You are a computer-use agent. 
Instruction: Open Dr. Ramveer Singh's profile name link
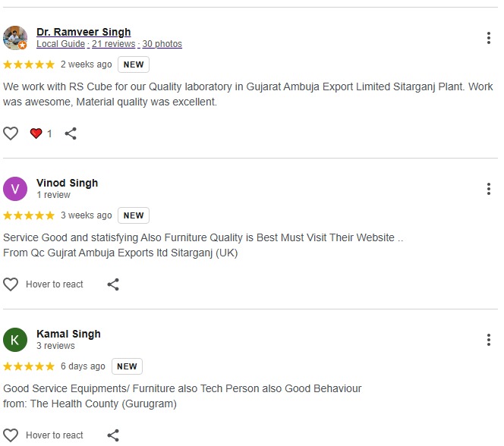coord(83,32)
